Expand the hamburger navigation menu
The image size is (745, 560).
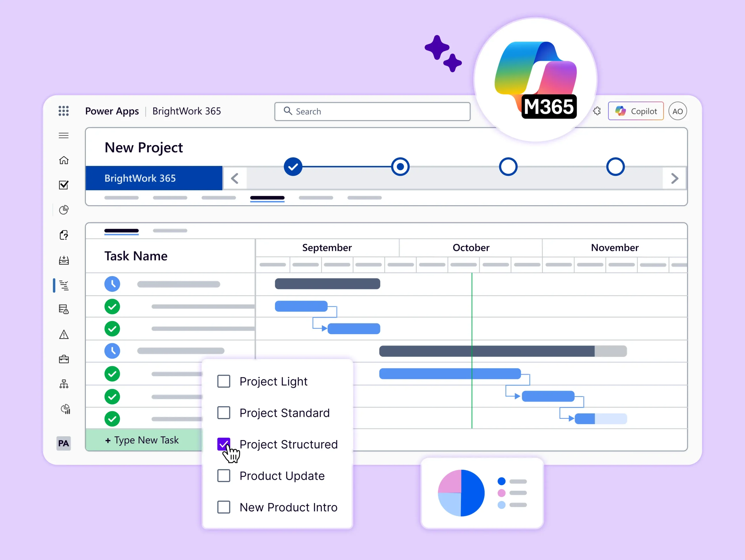coord(64,135)
